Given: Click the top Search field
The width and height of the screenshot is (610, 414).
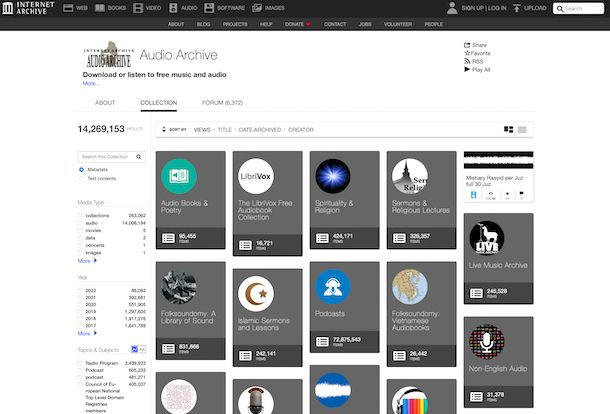Looking at the screenshot, I should click(x=578, y=8).
